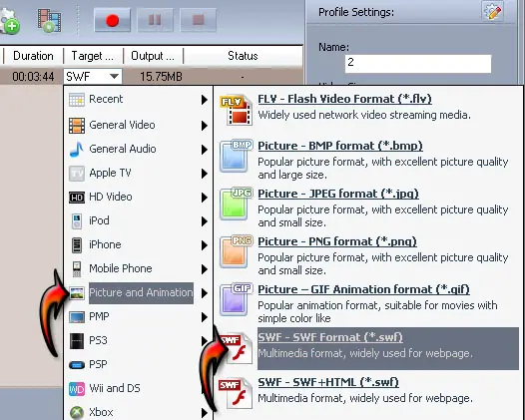Image resolution: width=525 pixels, height=420 pixels.
Task: Expand the Recent submenu arrow
Action: click(x=205, y=100)
